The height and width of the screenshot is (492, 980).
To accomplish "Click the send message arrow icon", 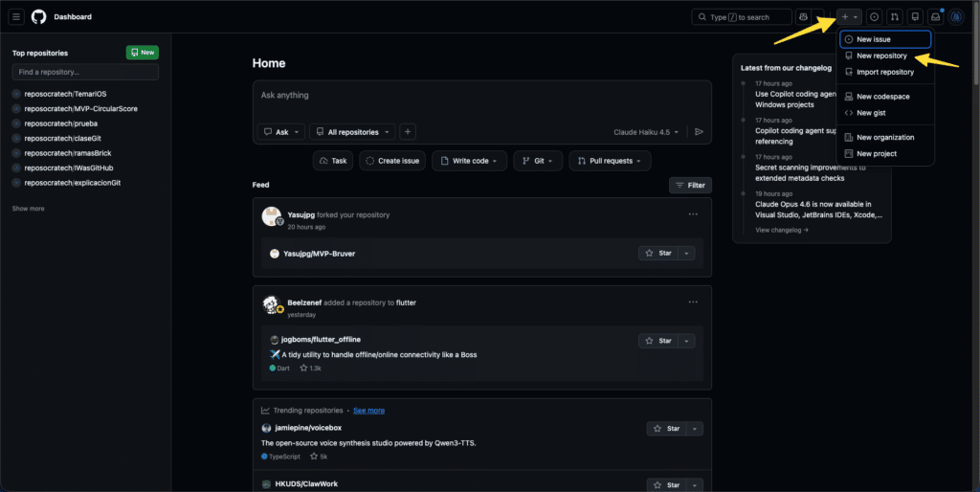I will 700,132.
